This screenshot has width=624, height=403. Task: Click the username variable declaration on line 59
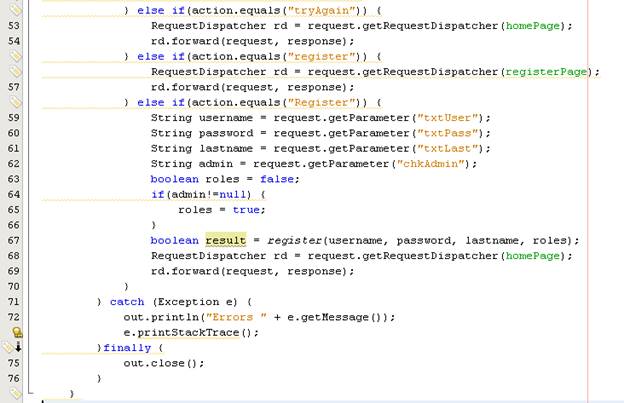coord(226,118)
